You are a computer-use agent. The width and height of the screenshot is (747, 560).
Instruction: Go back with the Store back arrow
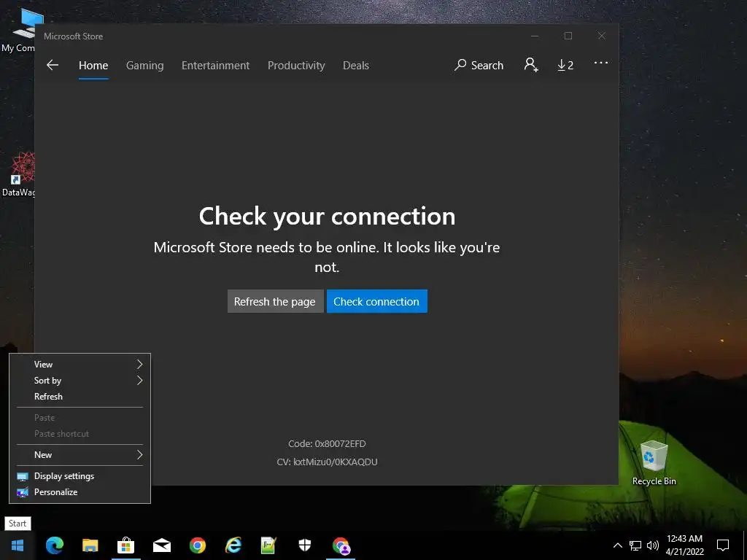tap(53, 65)
